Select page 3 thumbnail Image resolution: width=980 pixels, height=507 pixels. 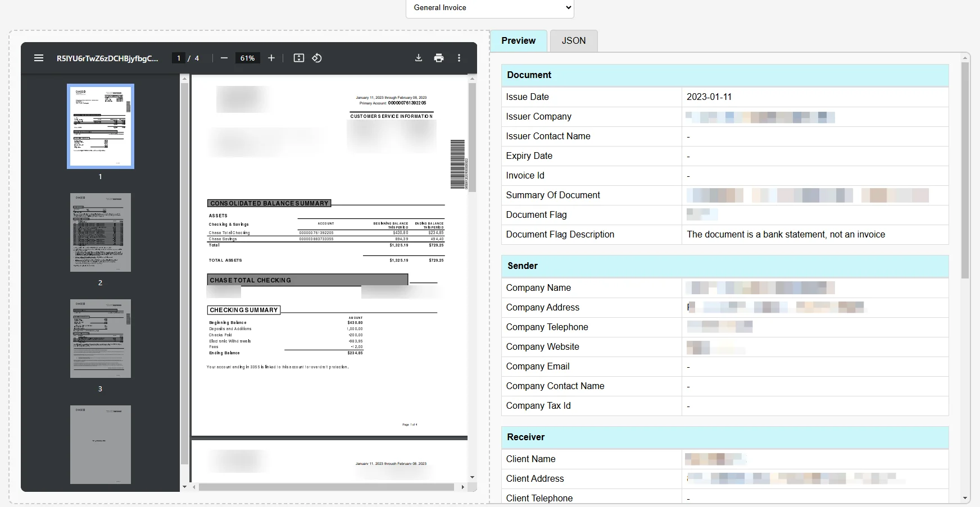pos(100,338)
